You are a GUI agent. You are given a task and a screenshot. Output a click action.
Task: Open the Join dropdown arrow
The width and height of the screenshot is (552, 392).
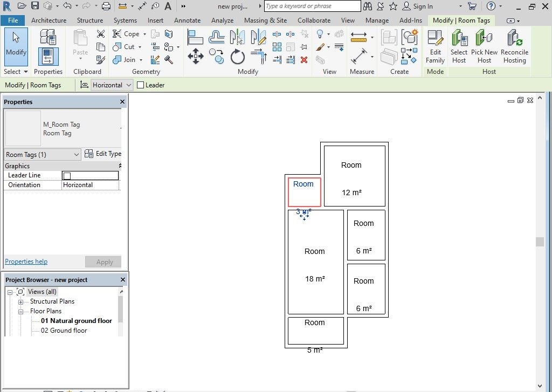[x=141, y=60]
